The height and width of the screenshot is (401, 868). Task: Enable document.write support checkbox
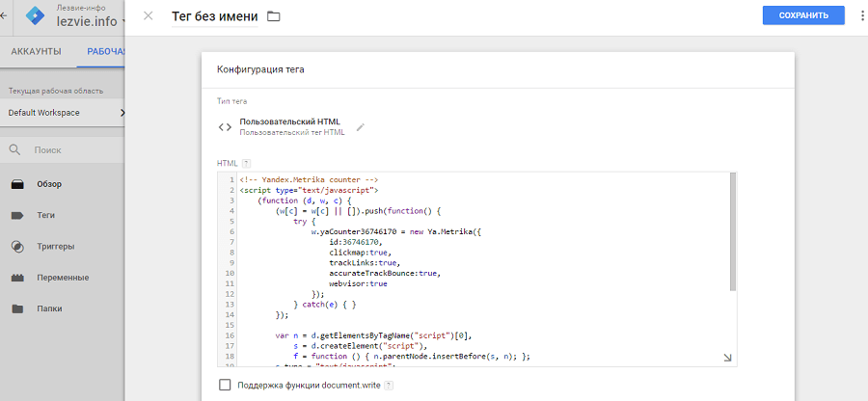225,386
